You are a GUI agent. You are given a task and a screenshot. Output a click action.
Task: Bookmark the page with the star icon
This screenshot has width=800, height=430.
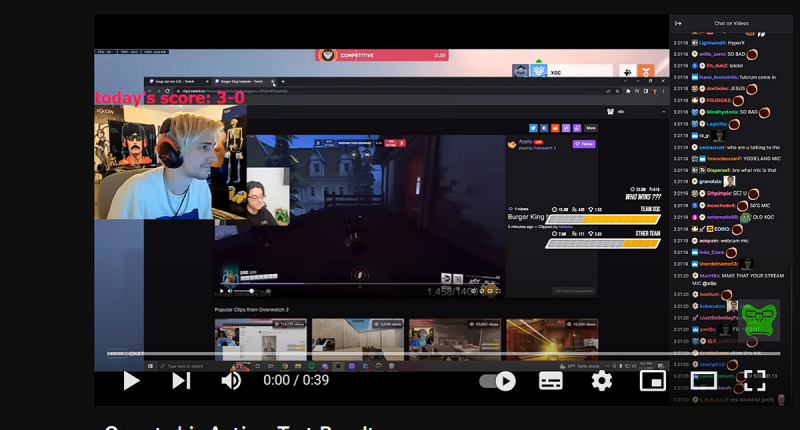coord(617,91)
